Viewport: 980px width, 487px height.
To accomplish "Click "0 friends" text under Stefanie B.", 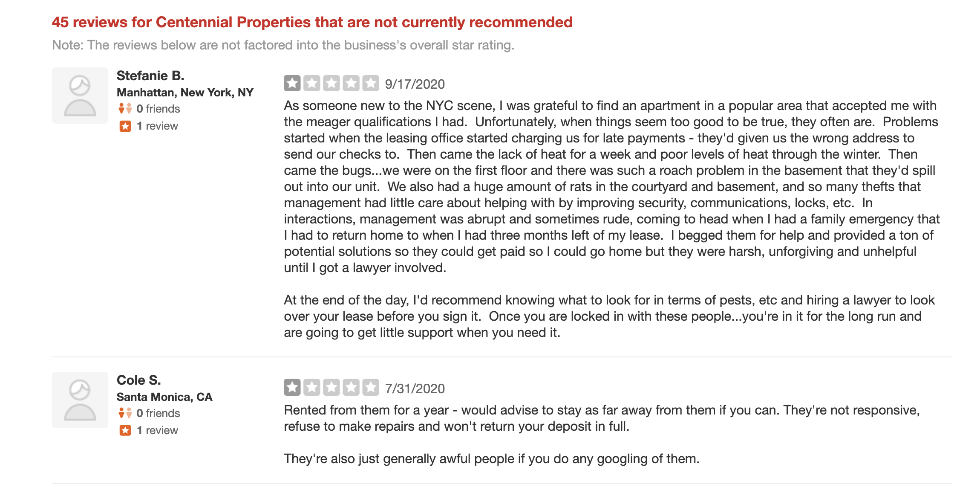I will pos(158,109).
